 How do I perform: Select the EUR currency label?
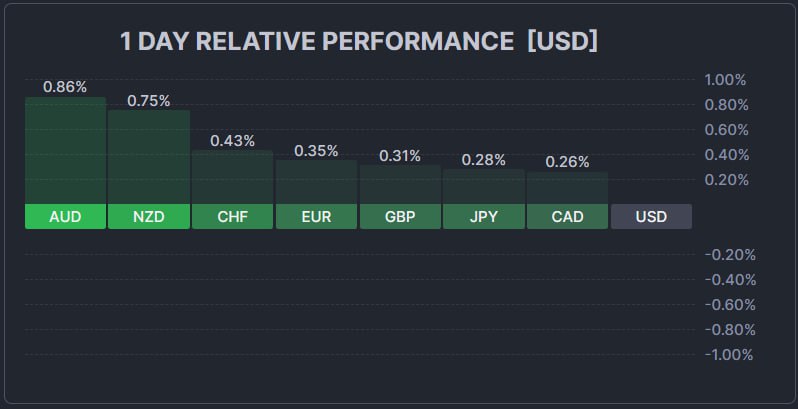pos(316,216)
